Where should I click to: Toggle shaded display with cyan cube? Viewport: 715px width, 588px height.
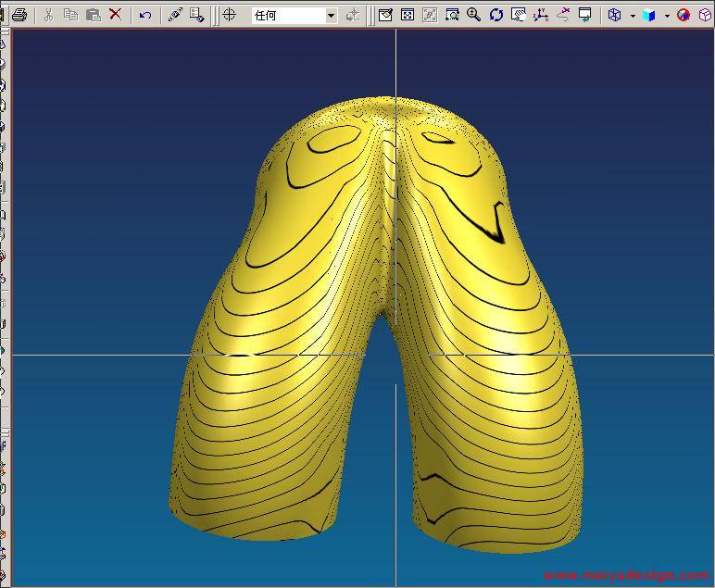click(649, 15)
